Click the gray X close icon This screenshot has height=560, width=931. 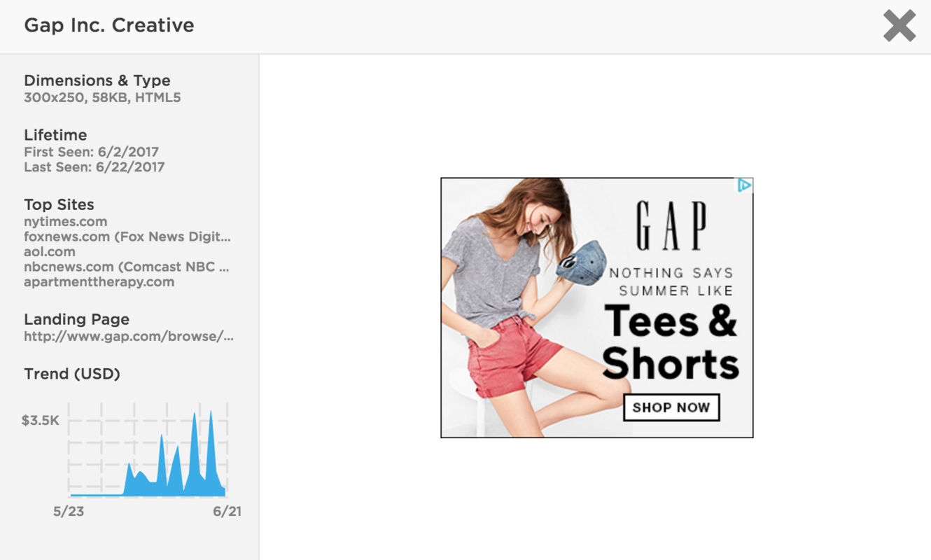click(899, 25)
